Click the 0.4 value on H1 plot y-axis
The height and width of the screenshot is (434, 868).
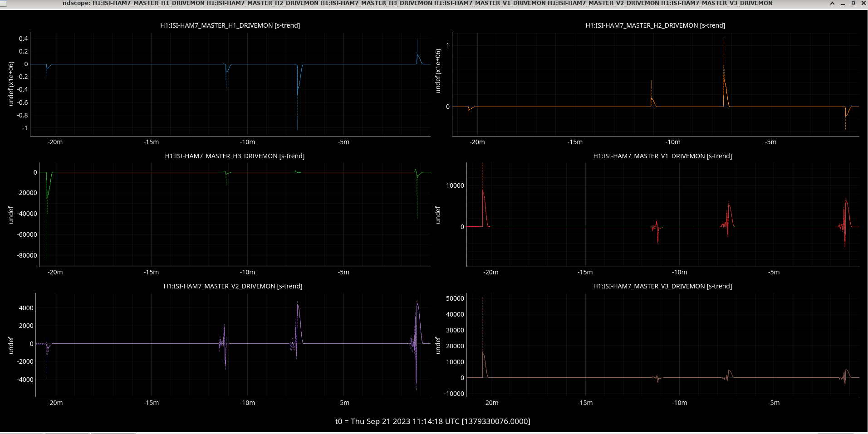coord(23,39)
